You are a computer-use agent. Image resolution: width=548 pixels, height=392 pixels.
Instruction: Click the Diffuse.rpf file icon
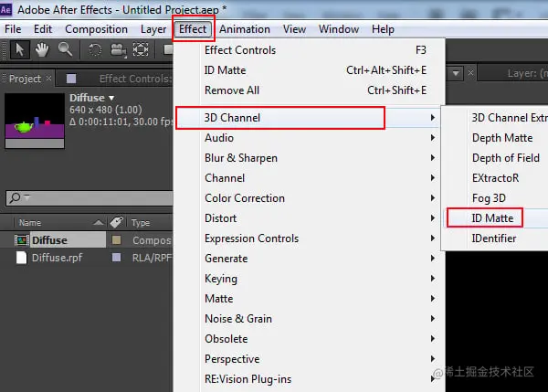[22, 258]
